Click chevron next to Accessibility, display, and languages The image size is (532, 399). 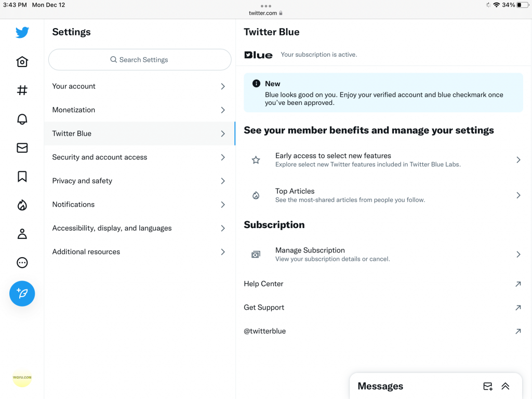tap(223, 229)
